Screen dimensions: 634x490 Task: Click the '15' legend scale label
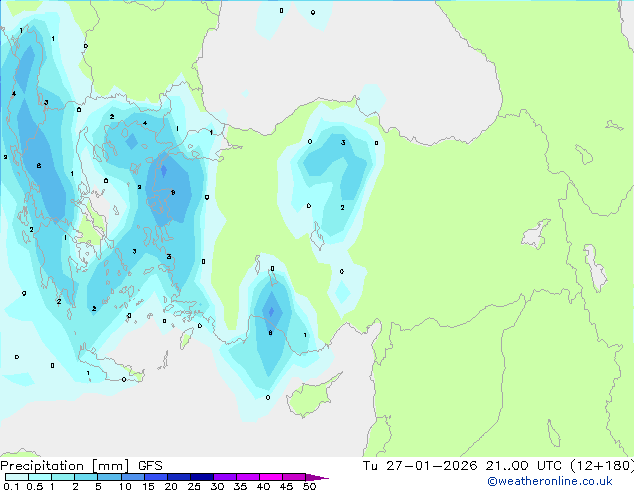pyautogui.click(x=148, y=486)
